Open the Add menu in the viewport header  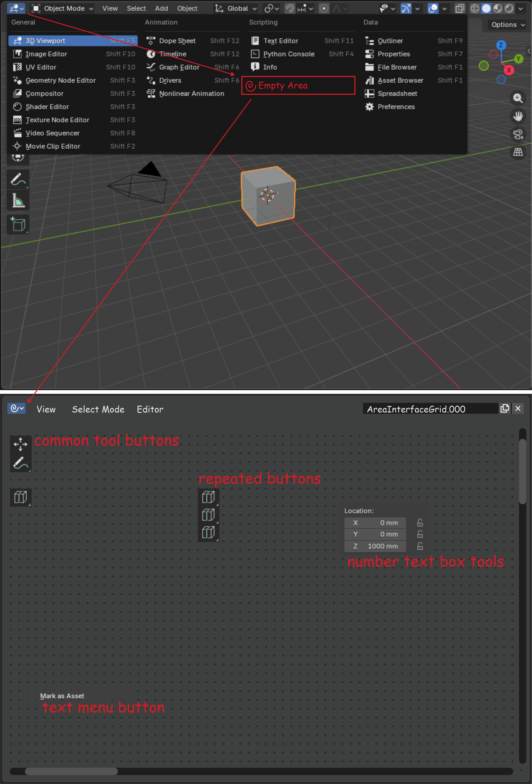[x=161, y=8]
